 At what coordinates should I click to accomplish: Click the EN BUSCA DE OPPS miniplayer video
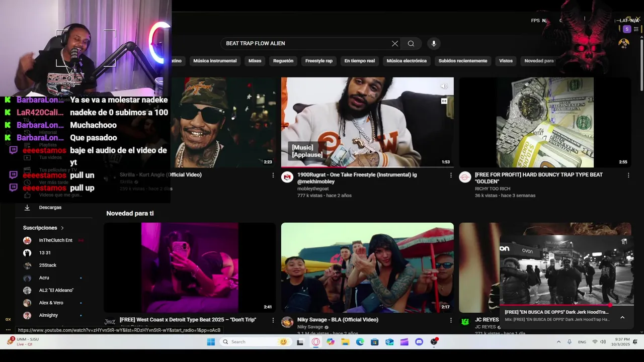point(567,269)
